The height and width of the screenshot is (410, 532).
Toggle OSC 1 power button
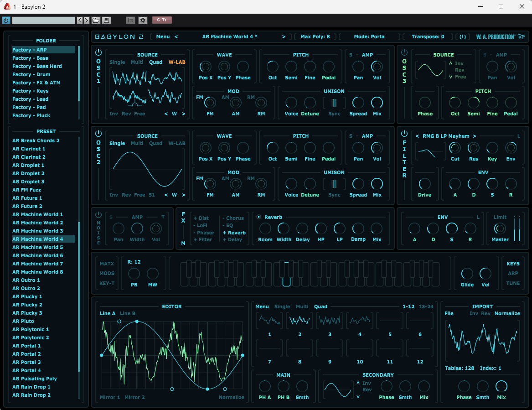click(98, 52)
